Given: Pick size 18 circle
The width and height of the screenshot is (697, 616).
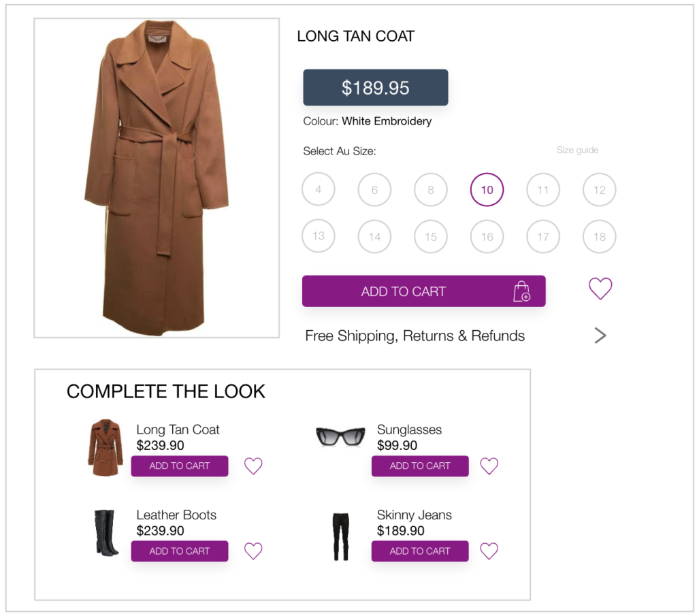Looking at the screenshot, I should 599,237.
